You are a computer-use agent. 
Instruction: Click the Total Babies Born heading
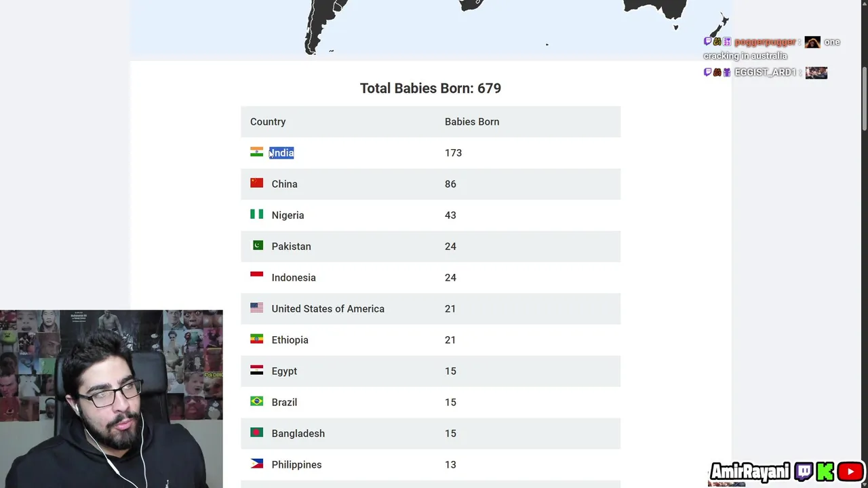(x=430, y=89)
